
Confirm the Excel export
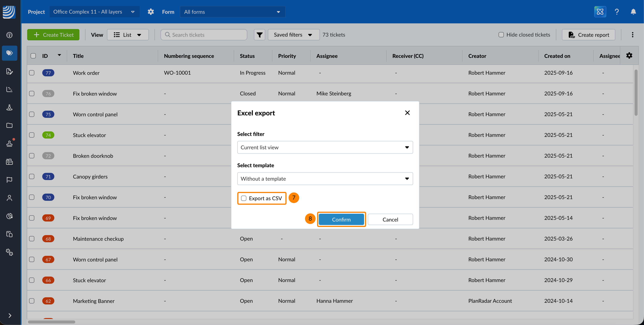pos(341,220)
